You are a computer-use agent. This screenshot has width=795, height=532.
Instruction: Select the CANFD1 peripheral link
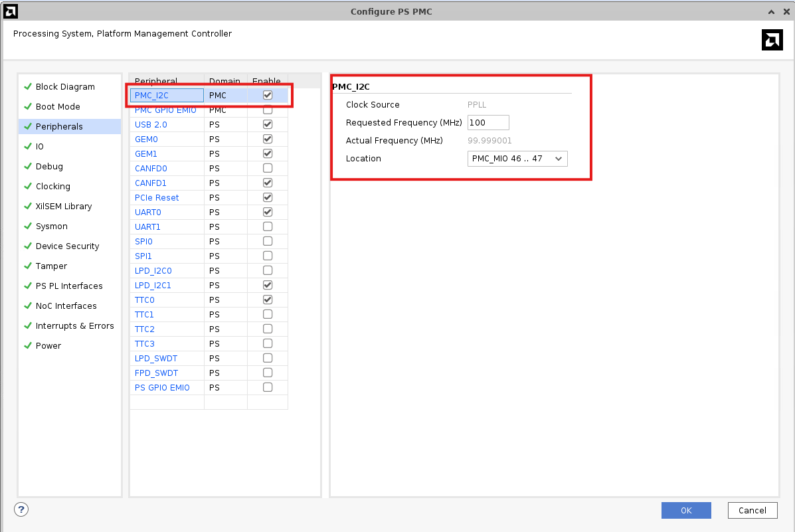click(151, 183)
